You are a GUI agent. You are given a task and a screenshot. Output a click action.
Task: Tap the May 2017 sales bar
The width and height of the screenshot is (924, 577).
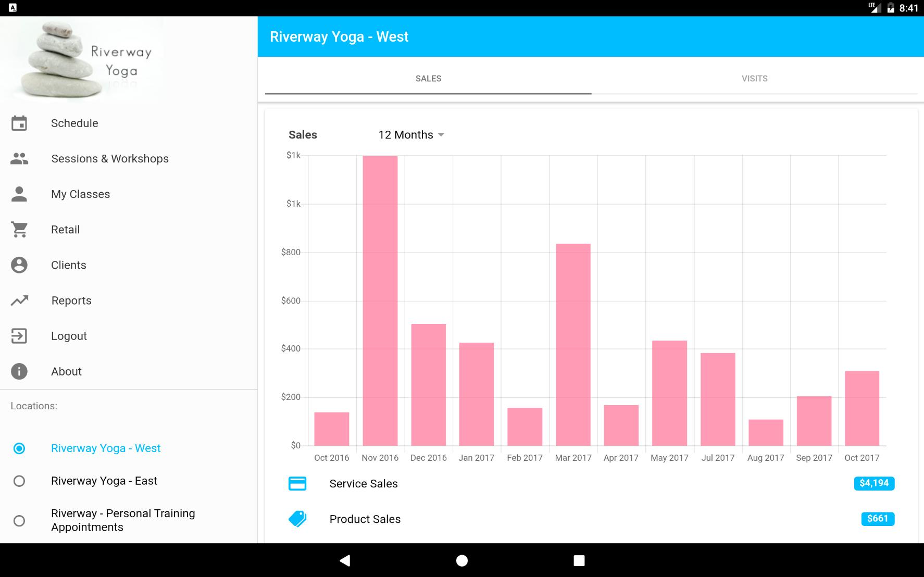[x=670, y=393]
